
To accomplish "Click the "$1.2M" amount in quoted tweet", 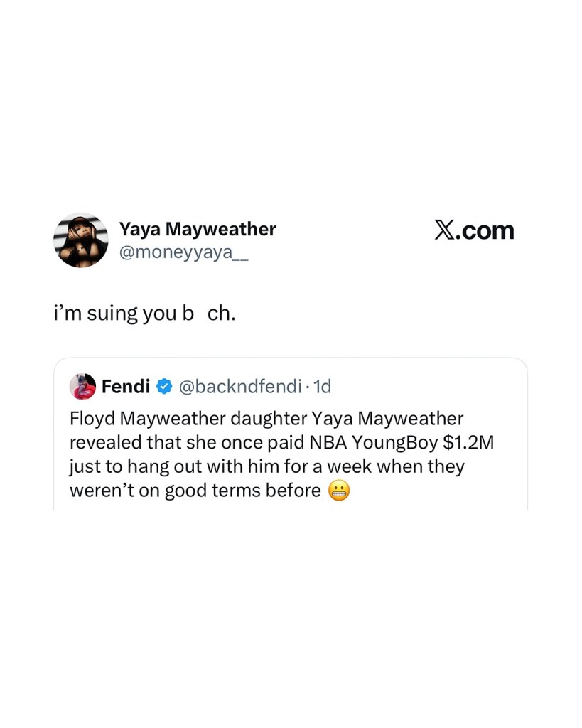I will point(468,442).
